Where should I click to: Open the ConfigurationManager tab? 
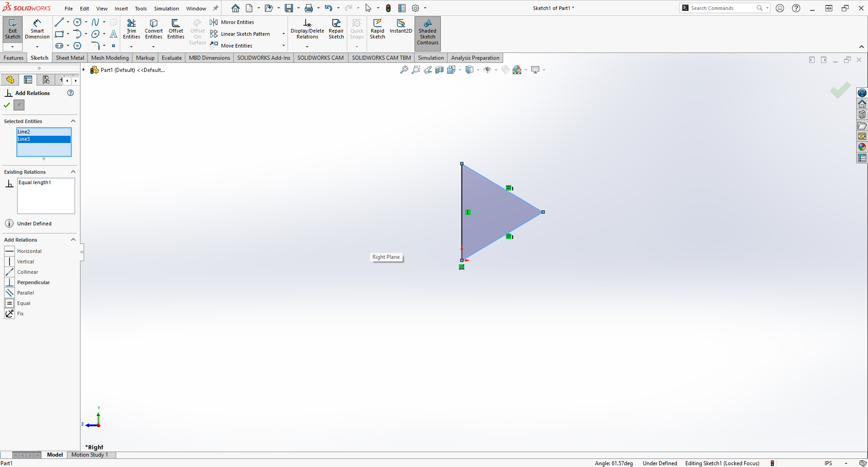pos(46,80)
